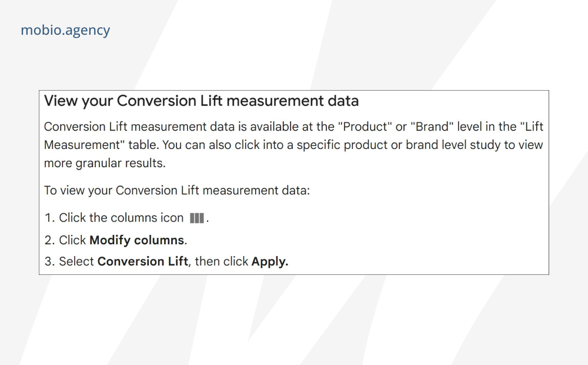Click the list number 3
Viewport: 588px width, 365px height.
pos(50,261)
